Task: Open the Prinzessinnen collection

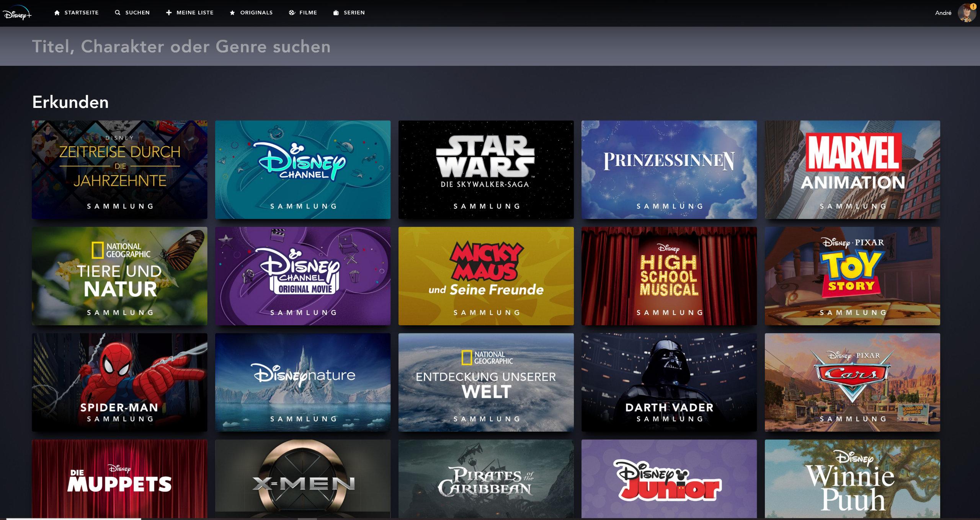Action: click(669, 170)
